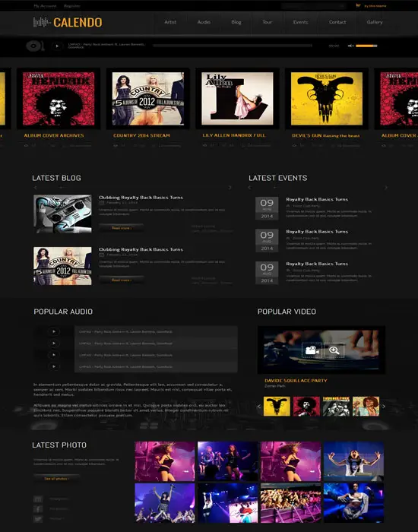Screen dimensions: 418x532
Task: Go to next Latest Blog item arrow
Action: 230,187
